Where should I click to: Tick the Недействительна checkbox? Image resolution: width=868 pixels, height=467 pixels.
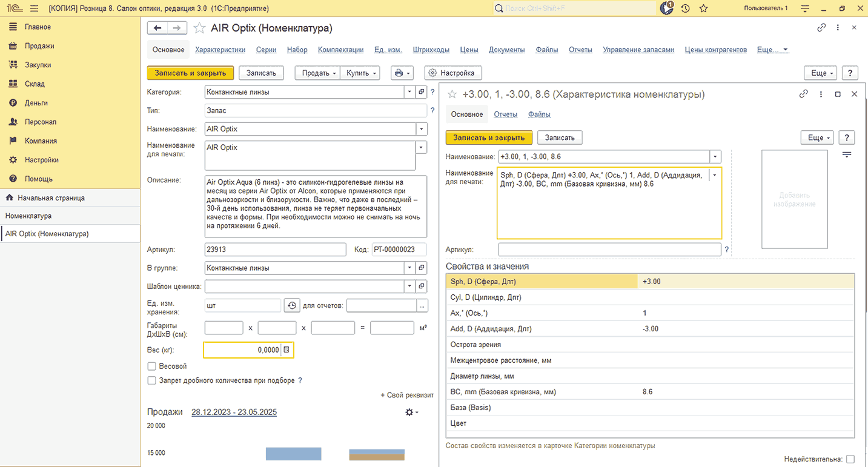[850, 459]
